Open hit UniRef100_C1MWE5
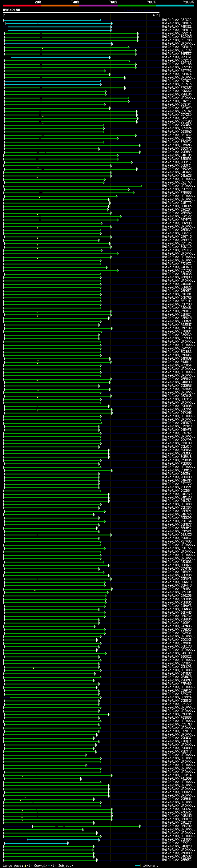This screenshot has width=197, height=868. click(x=177, y=23)
